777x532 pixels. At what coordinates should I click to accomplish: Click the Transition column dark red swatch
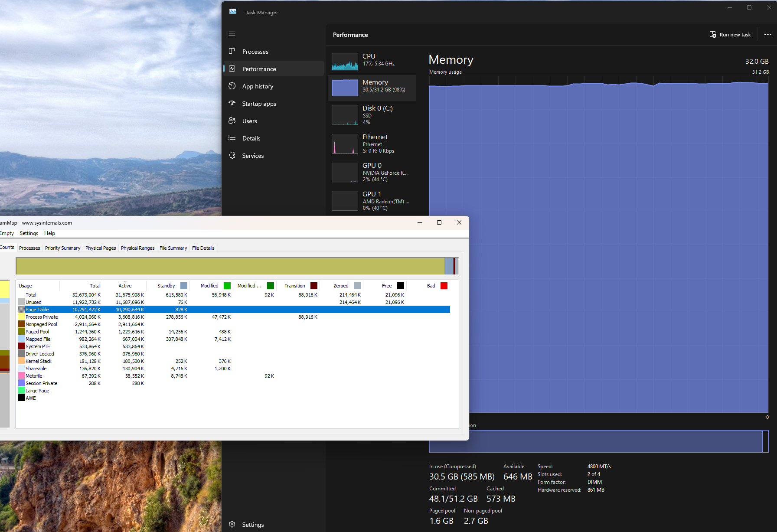(314, 286)
